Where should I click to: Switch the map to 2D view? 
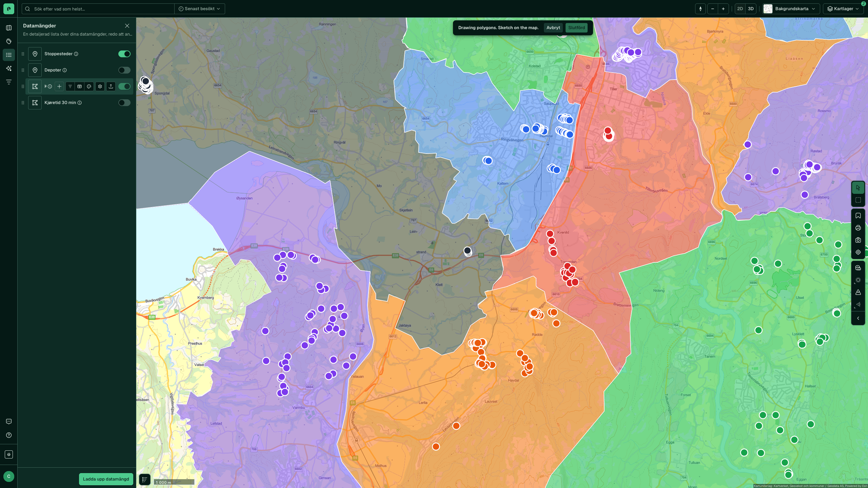click(740, 9)
